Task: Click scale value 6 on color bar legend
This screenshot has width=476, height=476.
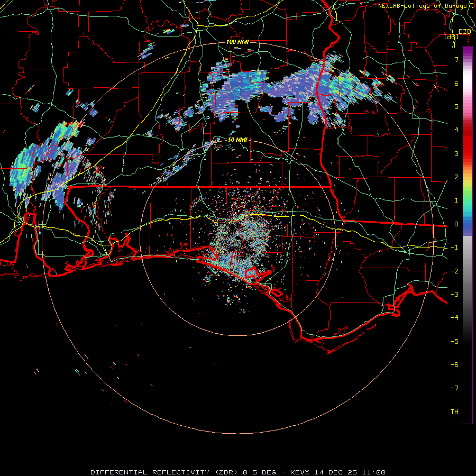Action: click(456, 83)
